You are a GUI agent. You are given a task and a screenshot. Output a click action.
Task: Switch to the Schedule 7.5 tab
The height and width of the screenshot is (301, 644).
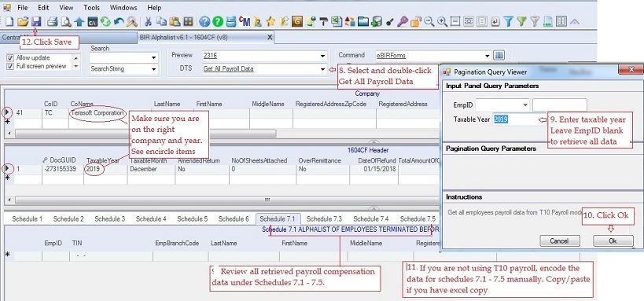pos(418,218)
